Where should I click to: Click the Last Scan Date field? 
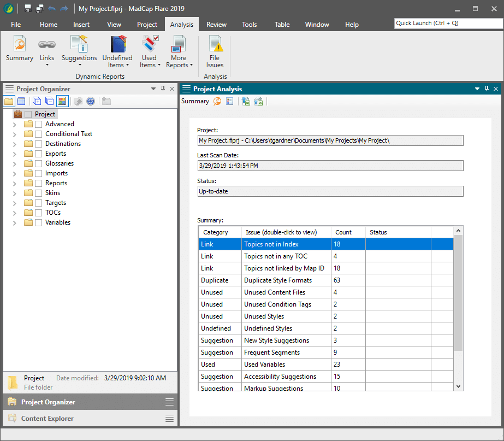click(x=330, y=166)
